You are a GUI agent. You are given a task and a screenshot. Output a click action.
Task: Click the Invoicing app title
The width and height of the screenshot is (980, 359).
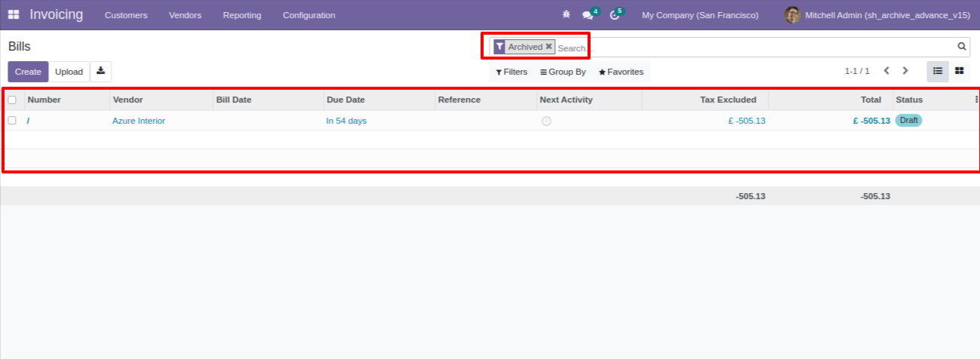56,14
